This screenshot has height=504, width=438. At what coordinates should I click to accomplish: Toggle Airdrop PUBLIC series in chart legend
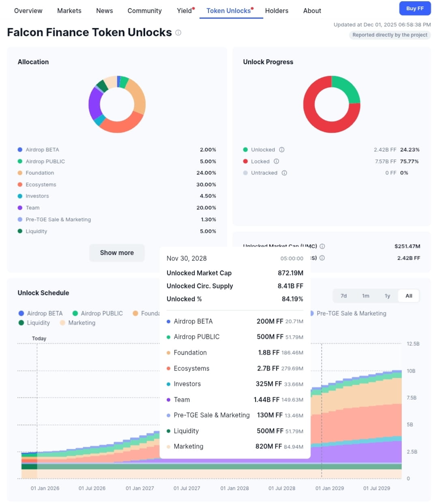click(97, 313)
